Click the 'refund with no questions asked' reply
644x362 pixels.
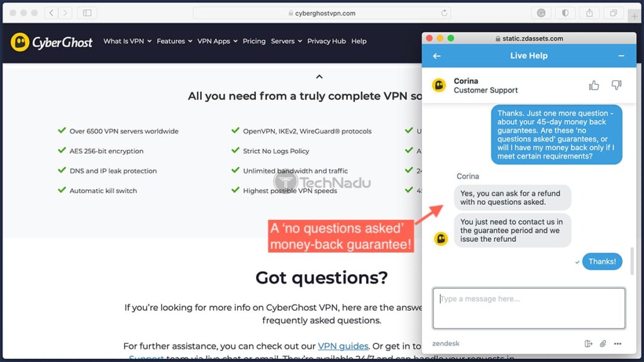[512, 197]
